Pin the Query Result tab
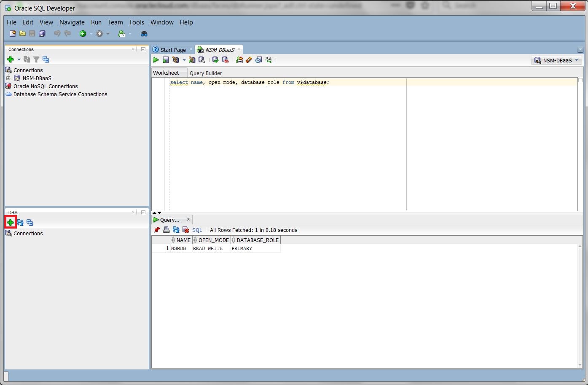 [156, 230]
